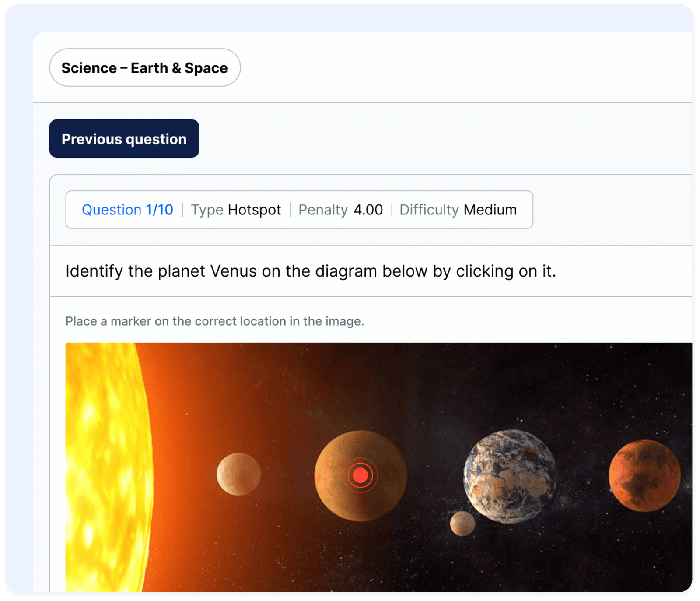
Task: Click the Science – Earth & Space pill
Action: (x=145, y=68)
